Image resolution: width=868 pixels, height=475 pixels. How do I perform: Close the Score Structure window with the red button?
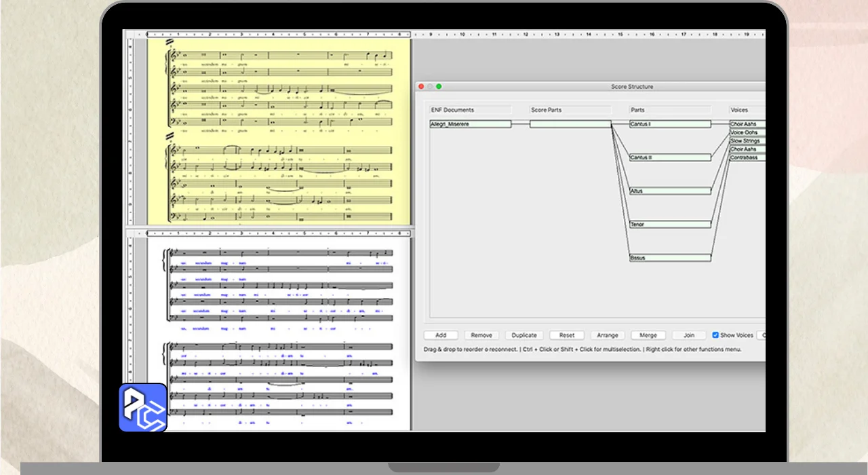pos(421,87)
